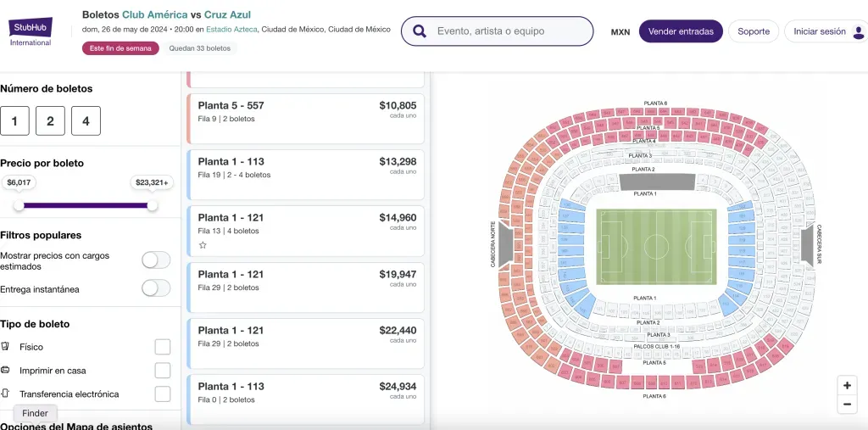Screen dimensions: 868x430
Task: Open the Estadio Azteca venue link
Action: [231, 29]
